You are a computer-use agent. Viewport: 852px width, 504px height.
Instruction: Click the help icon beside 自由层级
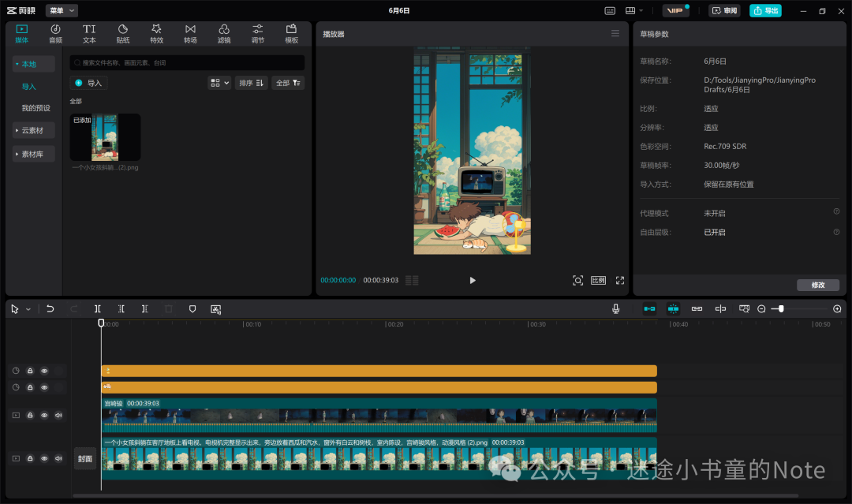click(x=836, y=232)
